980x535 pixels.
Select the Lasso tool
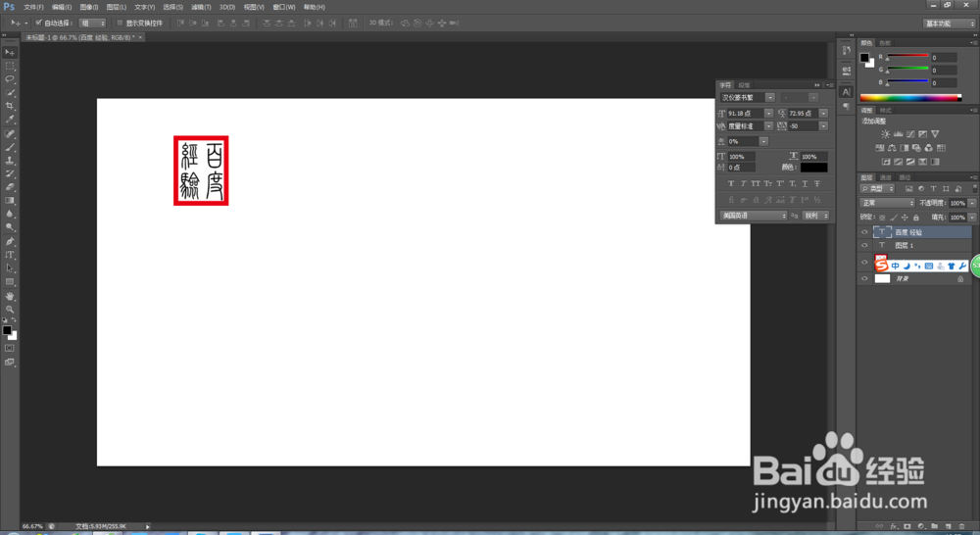[10, 79]
